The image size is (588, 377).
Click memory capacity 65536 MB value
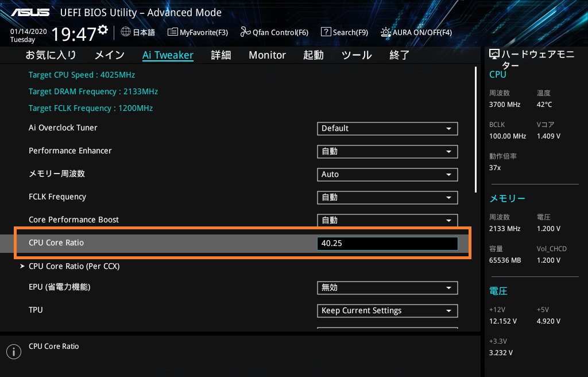[505, 260]
